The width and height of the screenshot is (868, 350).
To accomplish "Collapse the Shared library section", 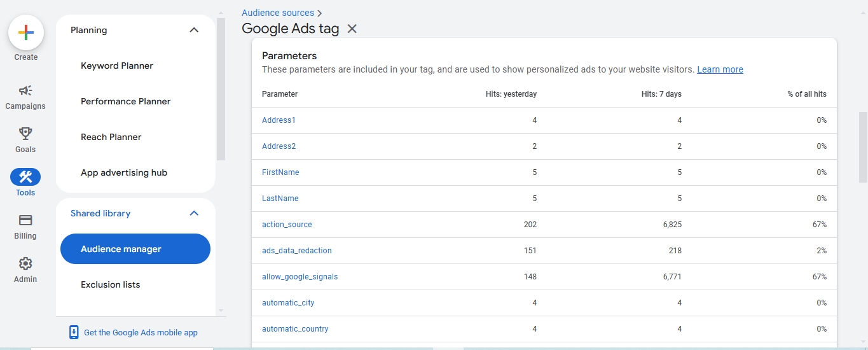I will coord(195,213).
